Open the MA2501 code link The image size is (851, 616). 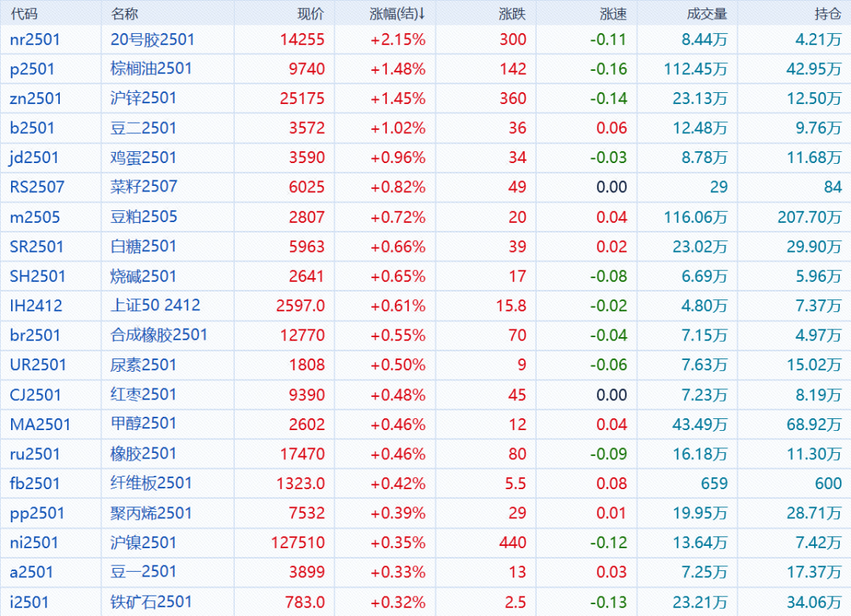[40, 424]
